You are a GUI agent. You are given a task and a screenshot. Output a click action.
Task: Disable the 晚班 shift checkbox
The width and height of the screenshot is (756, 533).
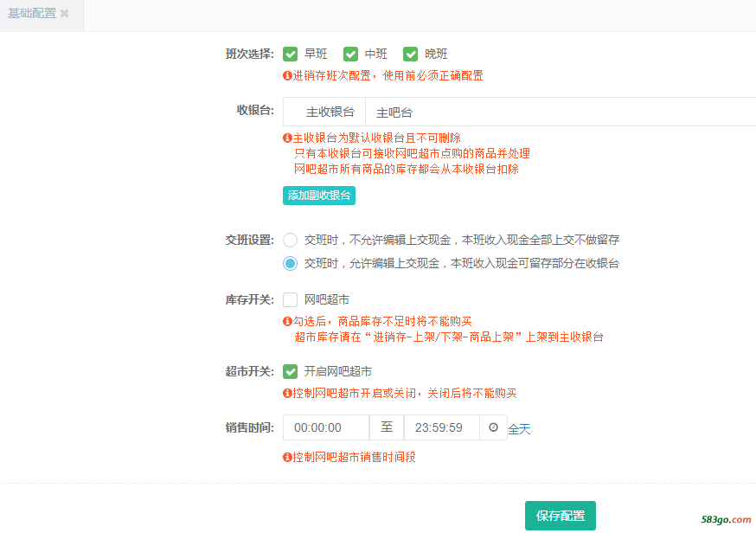pos(410,54)
